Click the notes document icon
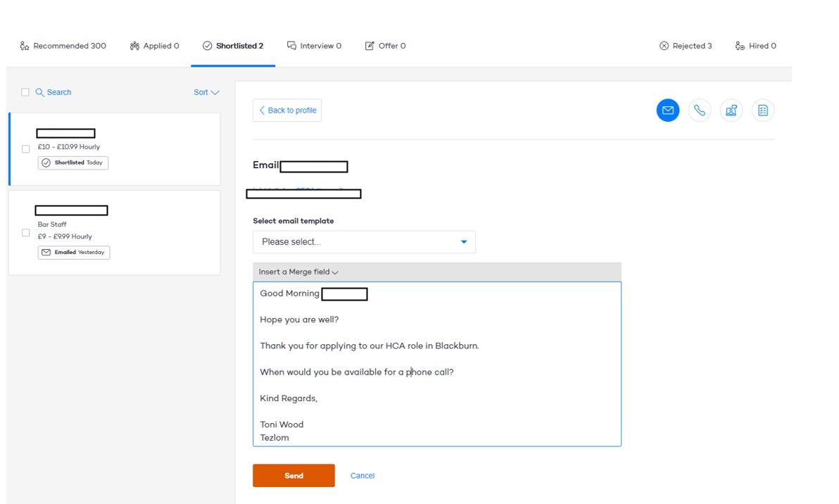839x504 pixels. pyautogui.click(x=762, y=111)
